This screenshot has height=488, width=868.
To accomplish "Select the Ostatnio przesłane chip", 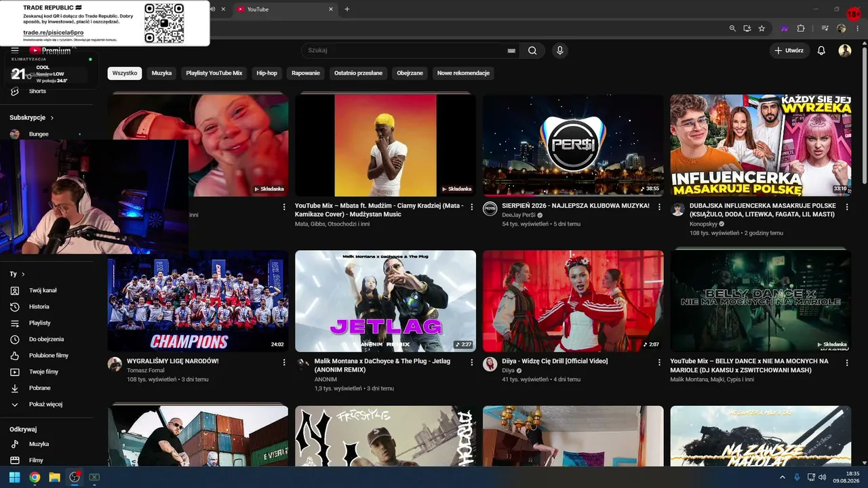I will coord(358,73).
